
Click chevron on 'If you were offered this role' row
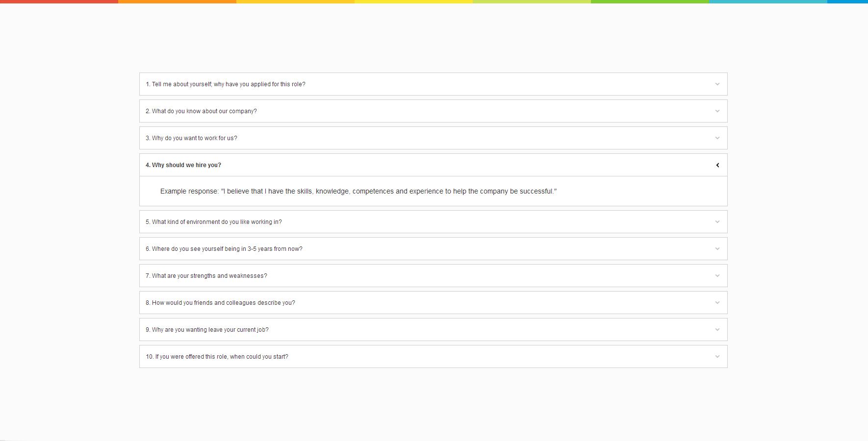pos(717,357)
